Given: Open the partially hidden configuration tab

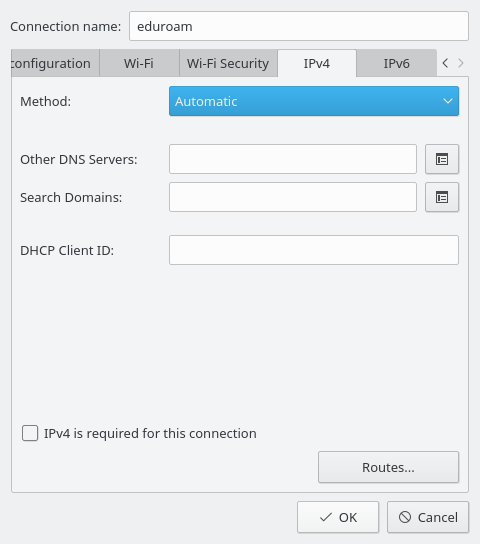Looking at the screenshot, I should [x=55, y=63].
